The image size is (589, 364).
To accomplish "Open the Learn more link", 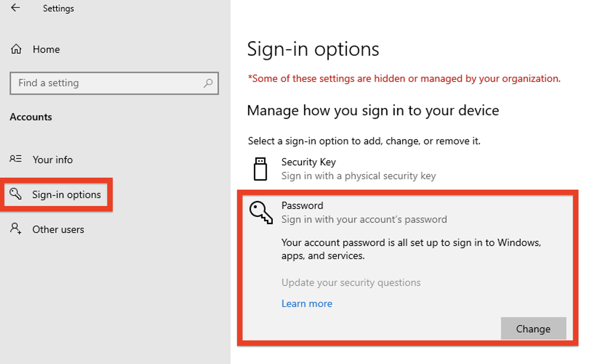I will [307, 304].
